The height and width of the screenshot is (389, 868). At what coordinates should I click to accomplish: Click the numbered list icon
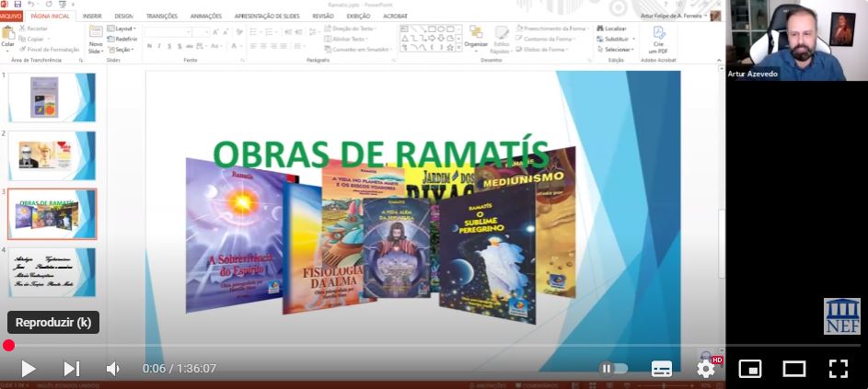tap(270, 32)
